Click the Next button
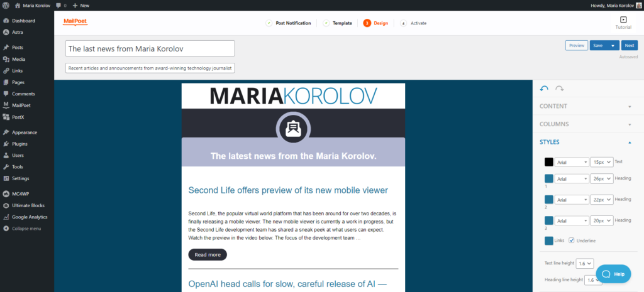This screenshot has width=644, height=292. 629,45
